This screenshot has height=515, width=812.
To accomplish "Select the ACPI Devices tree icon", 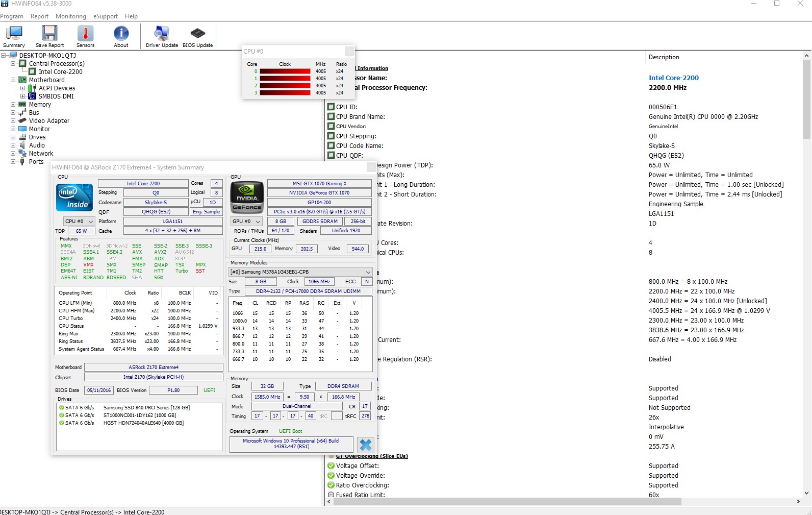I will (x=32, y=88).
